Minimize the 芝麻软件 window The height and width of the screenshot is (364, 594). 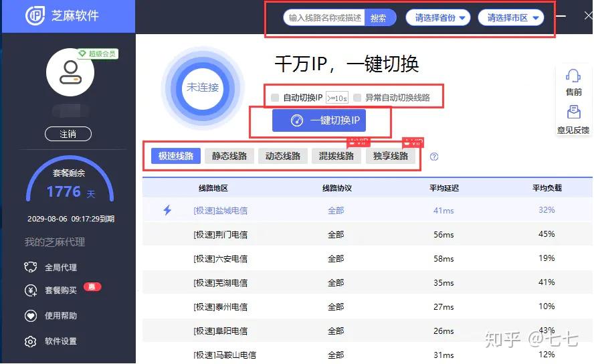(x=561, y=16)
